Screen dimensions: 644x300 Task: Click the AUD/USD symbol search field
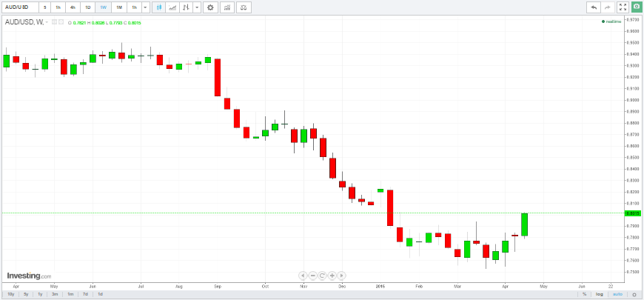(18, 7)
